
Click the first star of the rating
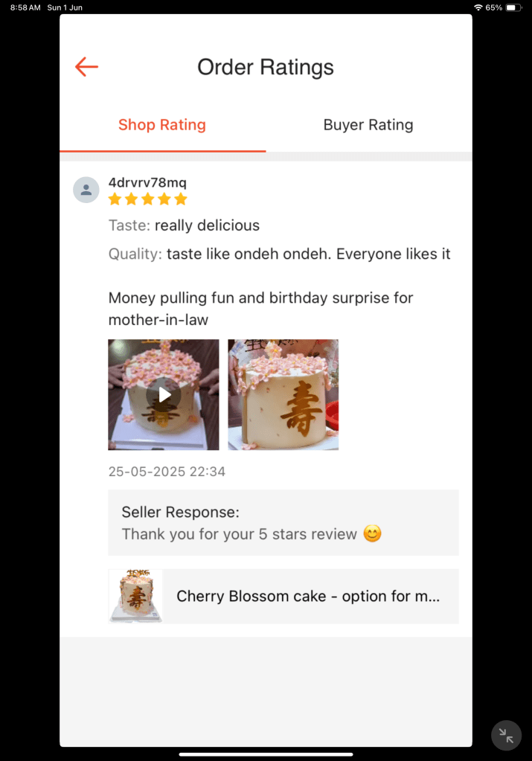[x=115, y=199]
